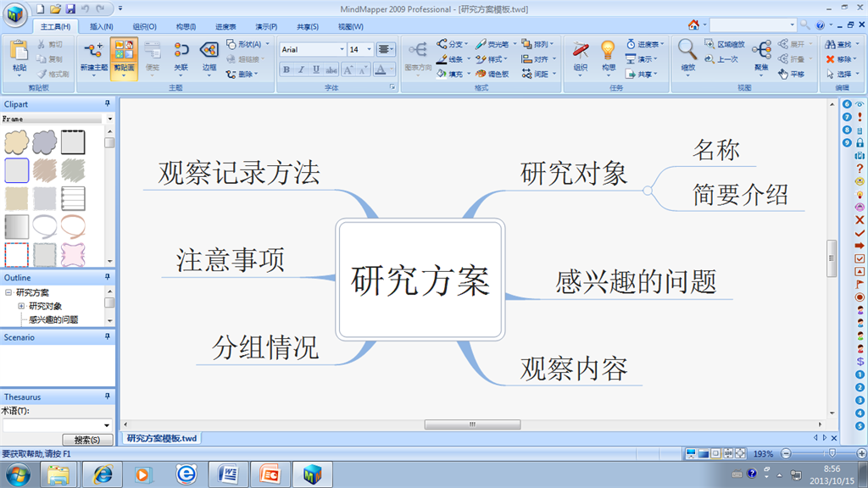Viewport: 868px width, 488px height.
Task: Toggle italic text formatting
Action: 301,70
